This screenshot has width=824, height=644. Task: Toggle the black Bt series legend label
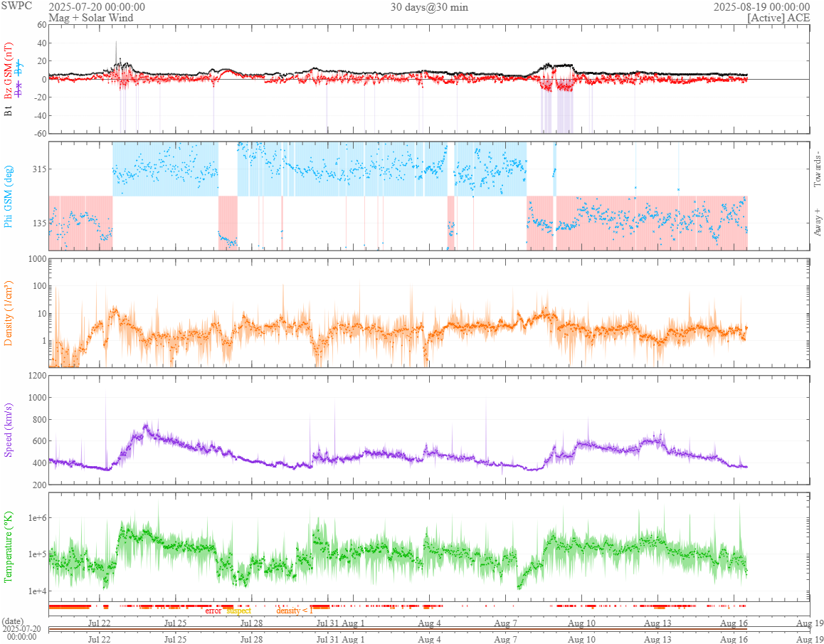[8, 112]
